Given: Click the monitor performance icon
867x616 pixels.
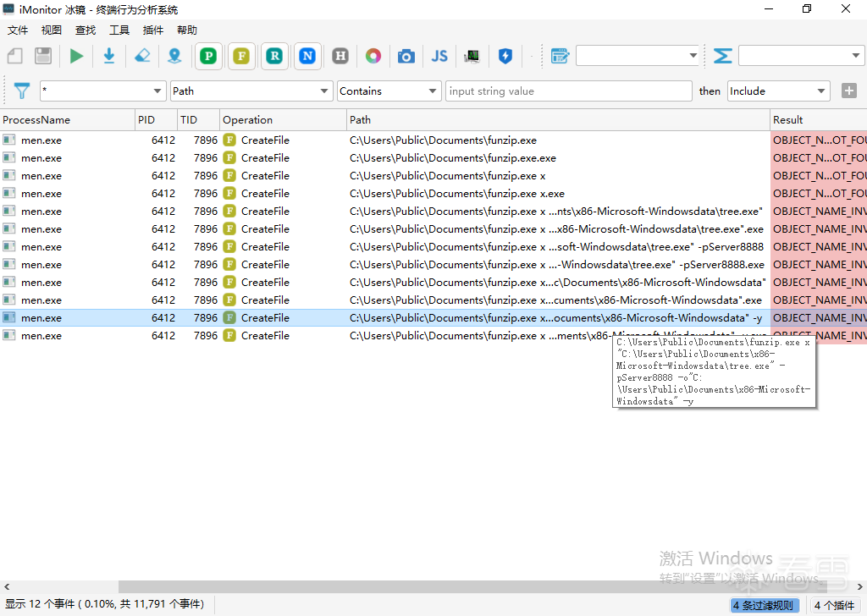Looking at the screenshot, I should coord(472,56).
